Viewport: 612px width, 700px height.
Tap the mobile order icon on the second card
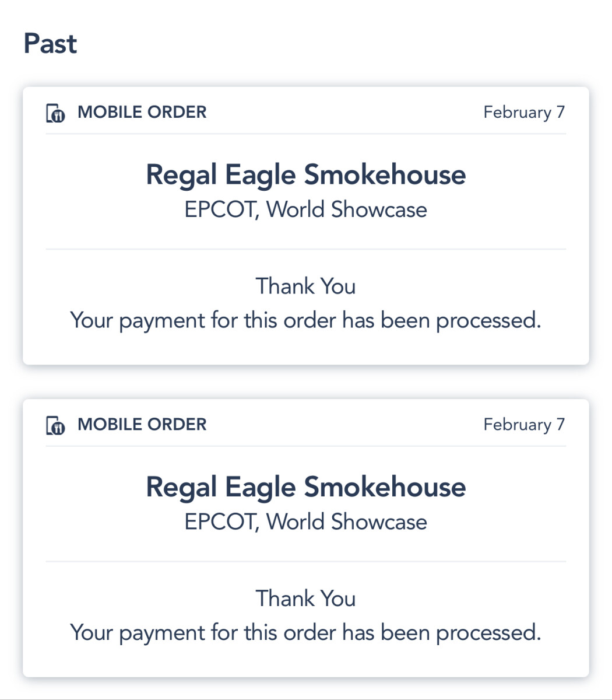coord(55,426)
